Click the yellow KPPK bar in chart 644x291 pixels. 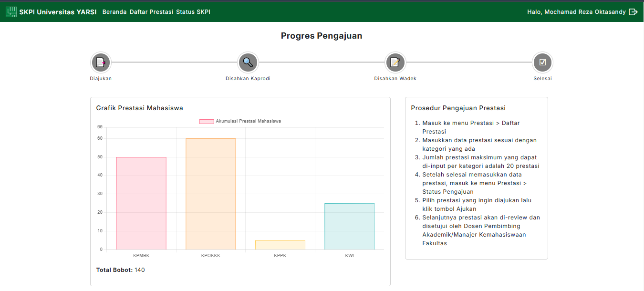tap(280, 245)
